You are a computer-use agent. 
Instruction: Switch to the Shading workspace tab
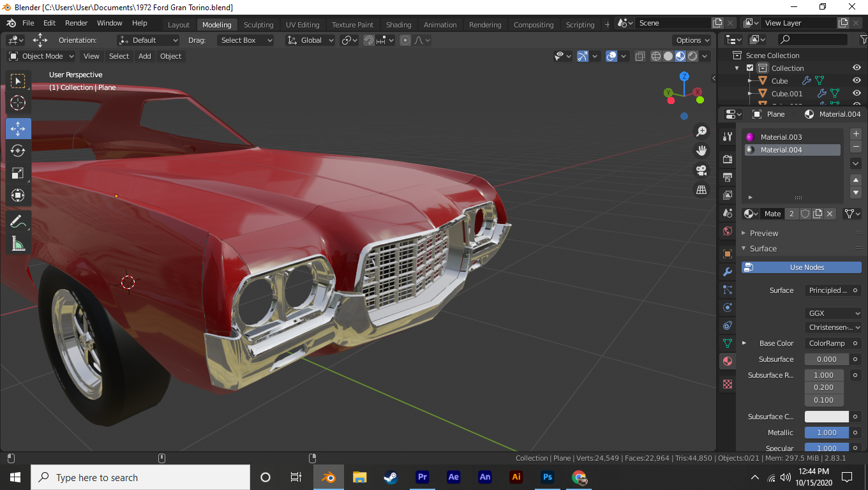point(399,25)
